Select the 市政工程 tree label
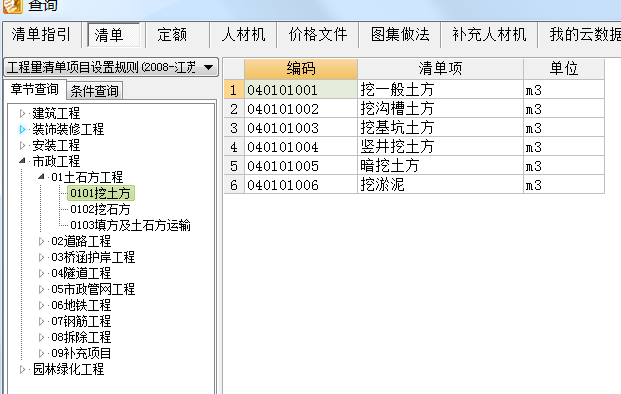 point(56,161)
